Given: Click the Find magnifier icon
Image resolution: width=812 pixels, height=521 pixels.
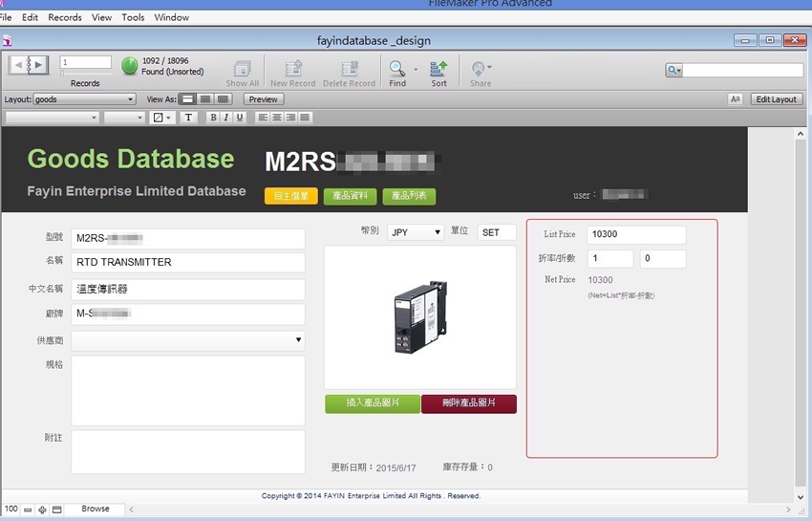Looking at the screenshot, I should tap(396, 68).
